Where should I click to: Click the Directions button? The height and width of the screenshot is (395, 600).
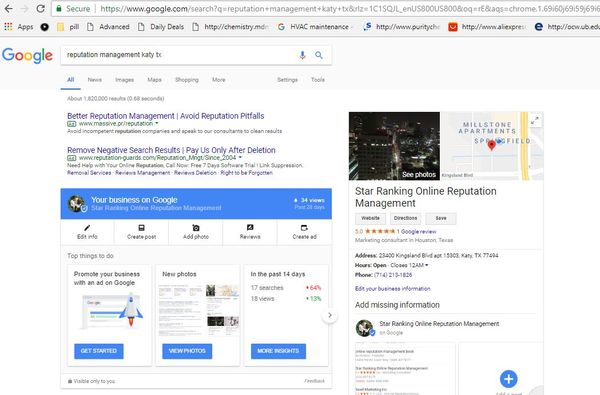(x=405, y=218)
